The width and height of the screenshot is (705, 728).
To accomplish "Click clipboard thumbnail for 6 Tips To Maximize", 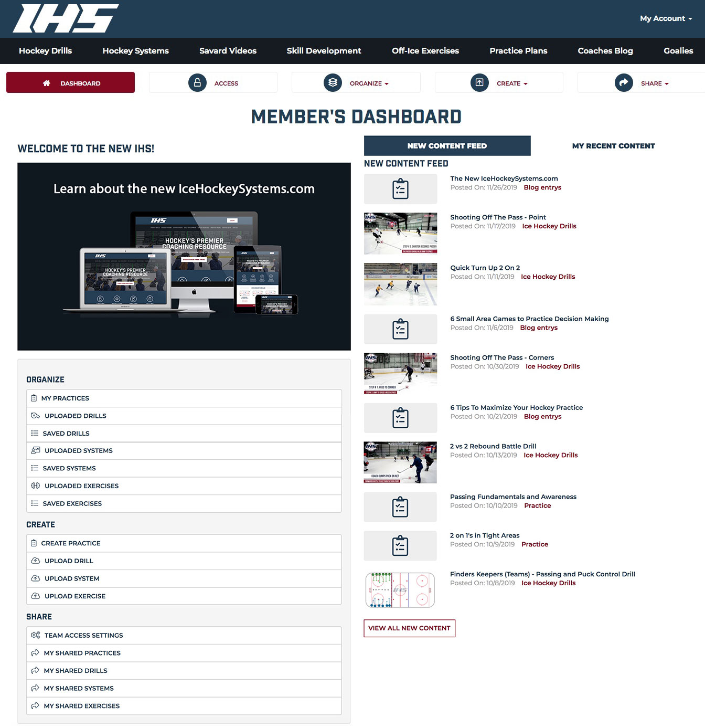I will tap(400, 418).
